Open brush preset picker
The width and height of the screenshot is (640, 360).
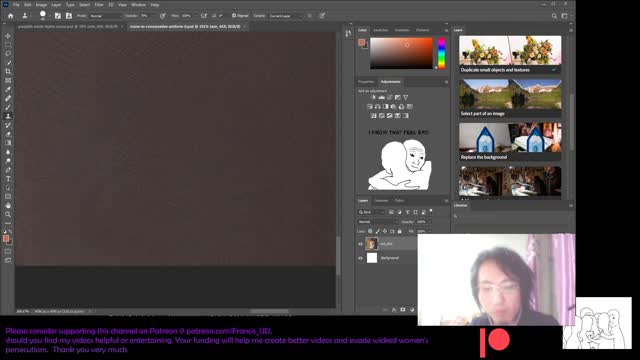pyautogui.click(x=43, y=16)
